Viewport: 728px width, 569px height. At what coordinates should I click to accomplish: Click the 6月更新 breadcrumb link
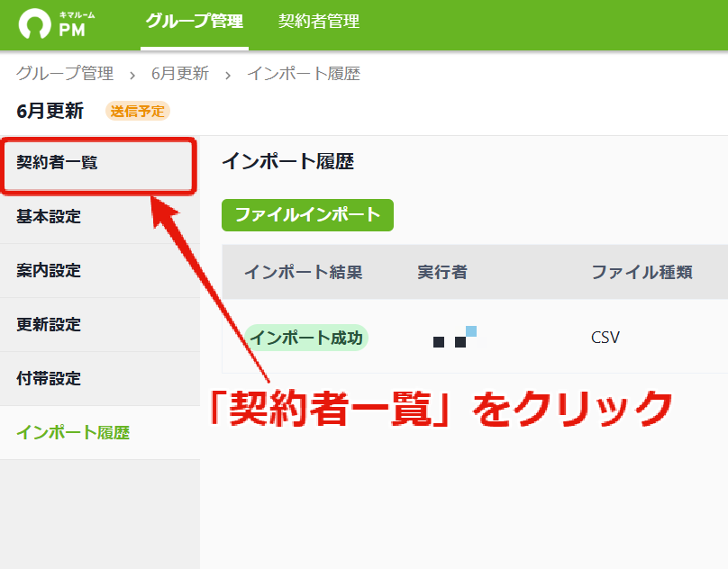point(180,73)
